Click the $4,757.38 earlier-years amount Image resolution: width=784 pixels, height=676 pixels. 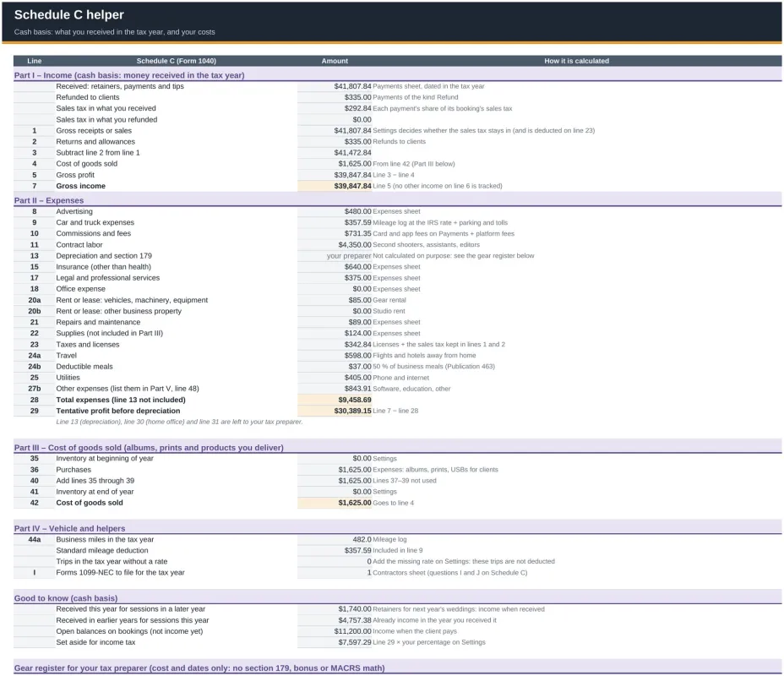(x=355, y=620)
